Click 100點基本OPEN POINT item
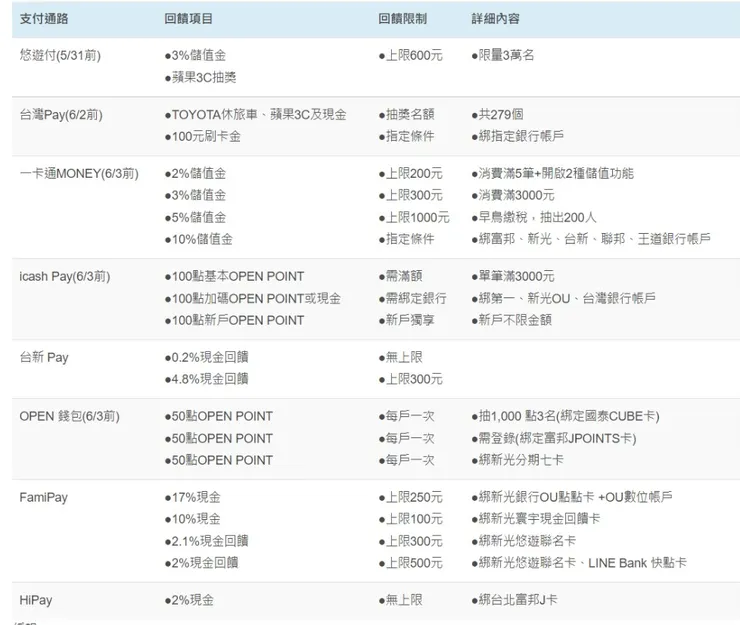Screen dimensions: 740x625 click(234, 277)
